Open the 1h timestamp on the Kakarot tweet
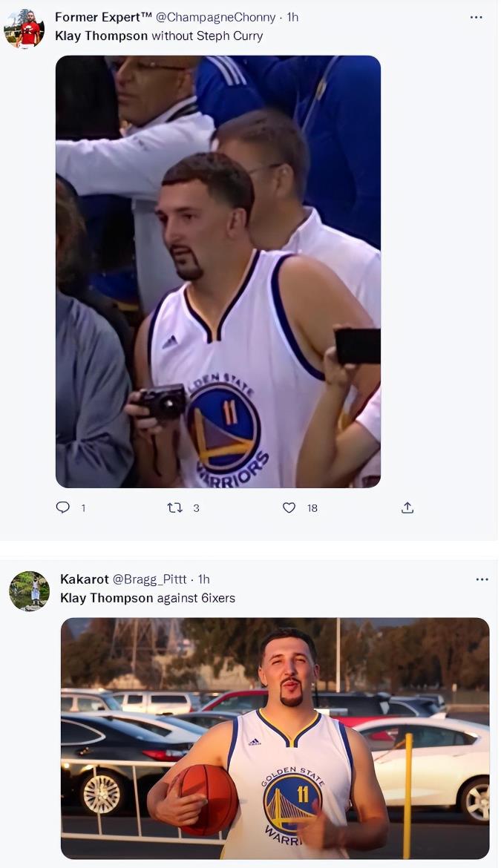This screenshot has width=501, height=868. 203,579
